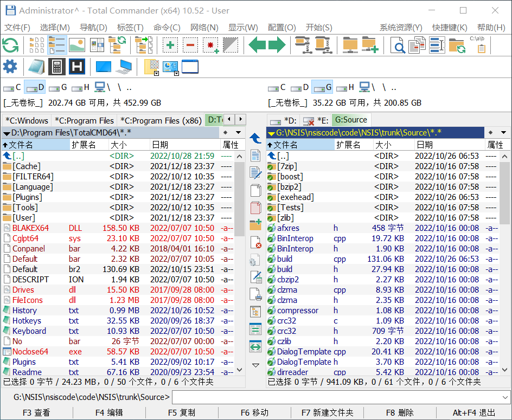This screenshot has width=512, height=420.
Task: Open the control panel icons dropdown
Action: point(152,67)
